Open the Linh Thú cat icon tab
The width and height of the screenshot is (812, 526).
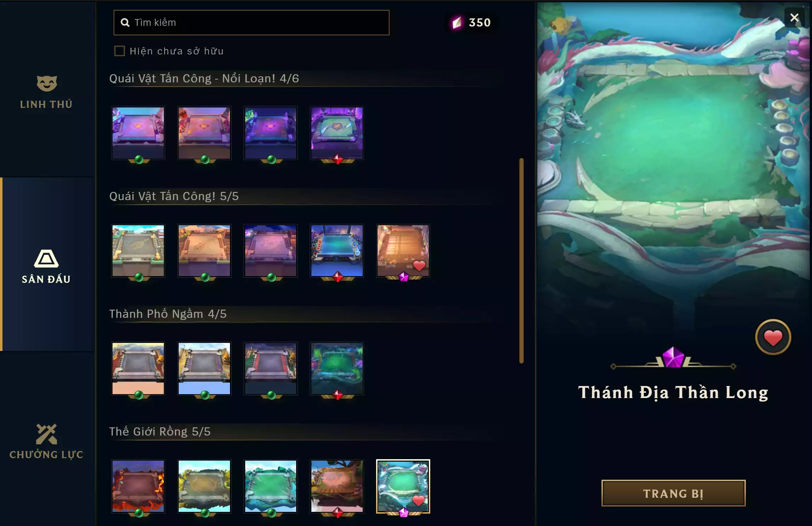pyautogui.click(x=47, y=83)
